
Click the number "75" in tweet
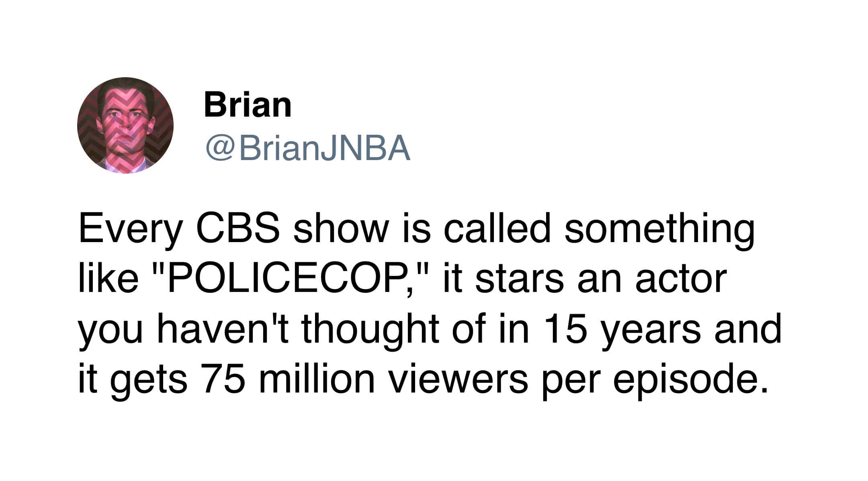[x=225, y=379]
